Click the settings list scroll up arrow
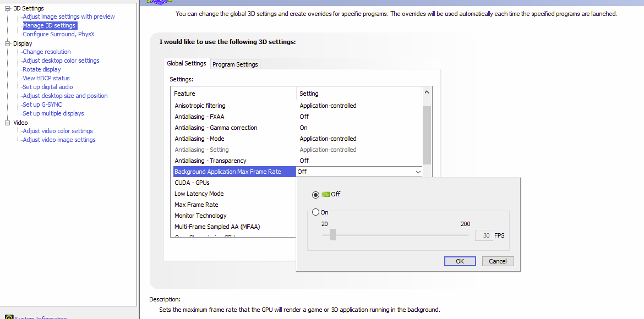Screen dimensions: 644x319 (427, 92)
